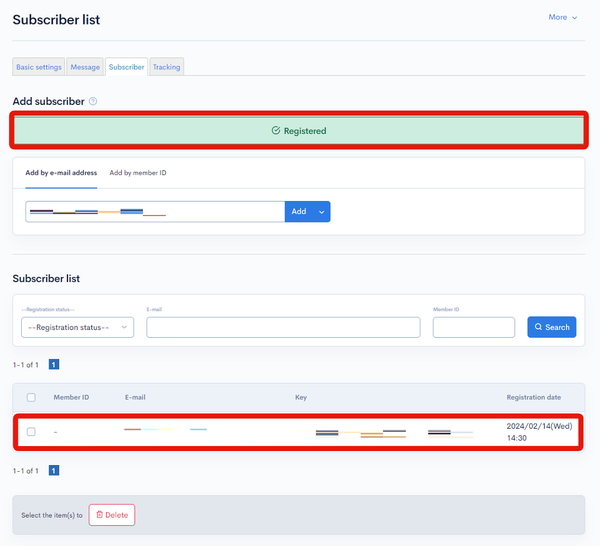Click the Search button

[551, 327]
